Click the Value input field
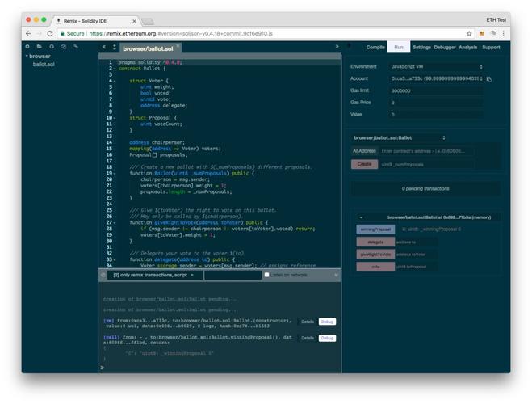 (x=436, y=115)
